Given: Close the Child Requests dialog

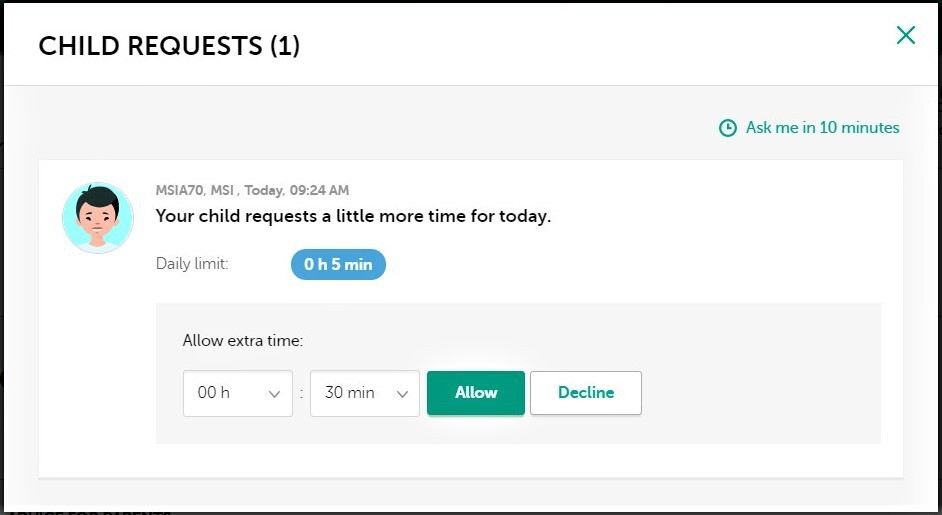Looking at the screenshot, I should pyautogui.click(x=905, y=36).
